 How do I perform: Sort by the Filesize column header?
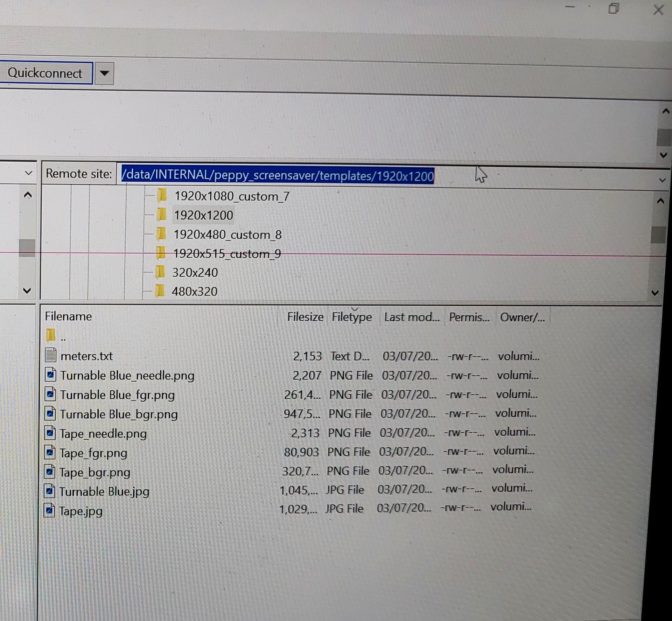click(305, 316)
